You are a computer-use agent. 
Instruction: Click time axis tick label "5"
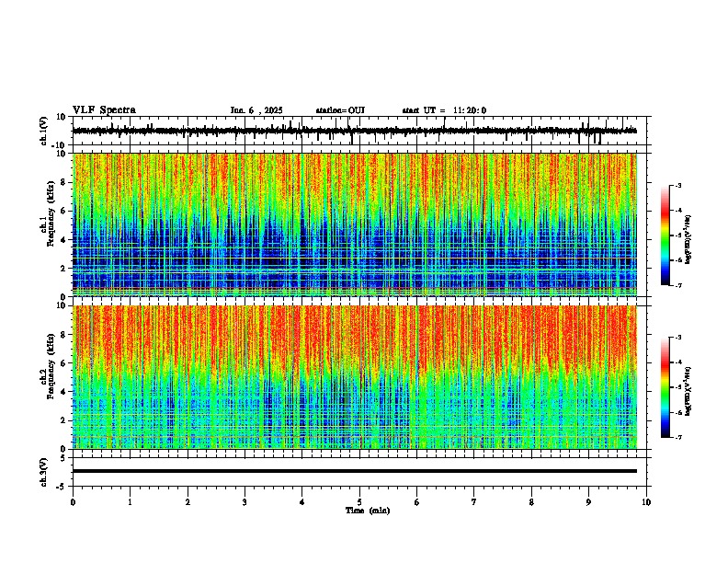(359, 502)
